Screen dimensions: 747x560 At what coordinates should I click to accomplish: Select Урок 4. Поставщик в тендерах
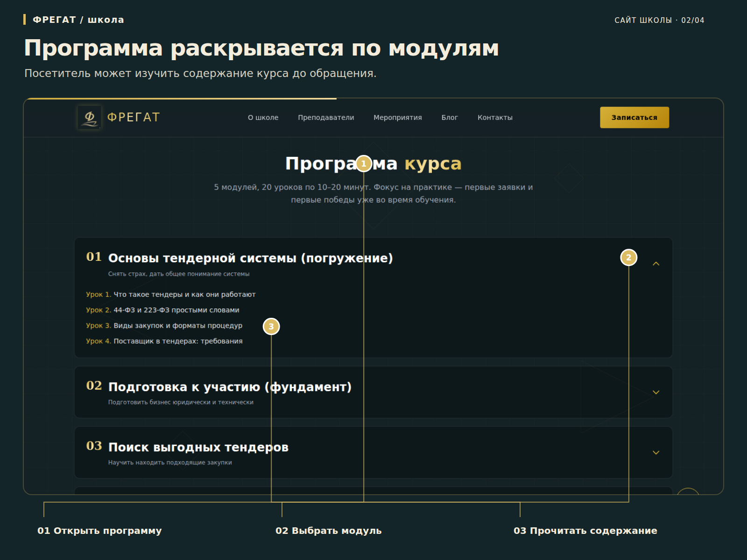tap(164, 341)
